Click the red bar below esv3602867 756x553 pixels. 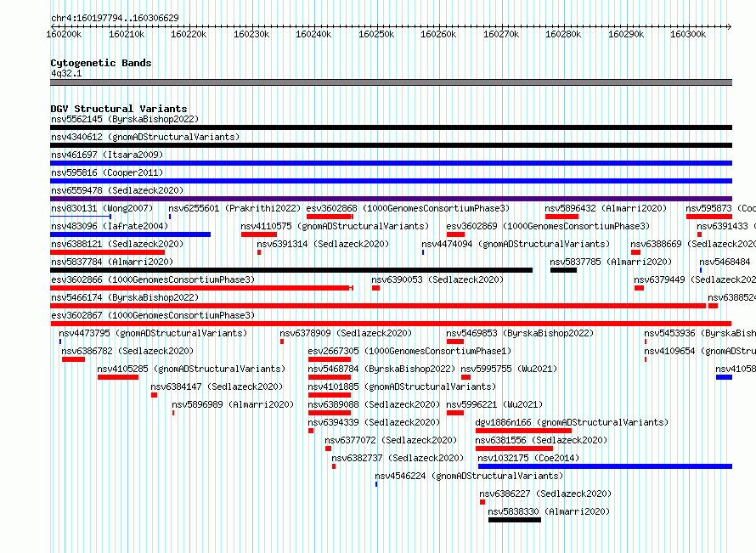[x=391, y=324]
